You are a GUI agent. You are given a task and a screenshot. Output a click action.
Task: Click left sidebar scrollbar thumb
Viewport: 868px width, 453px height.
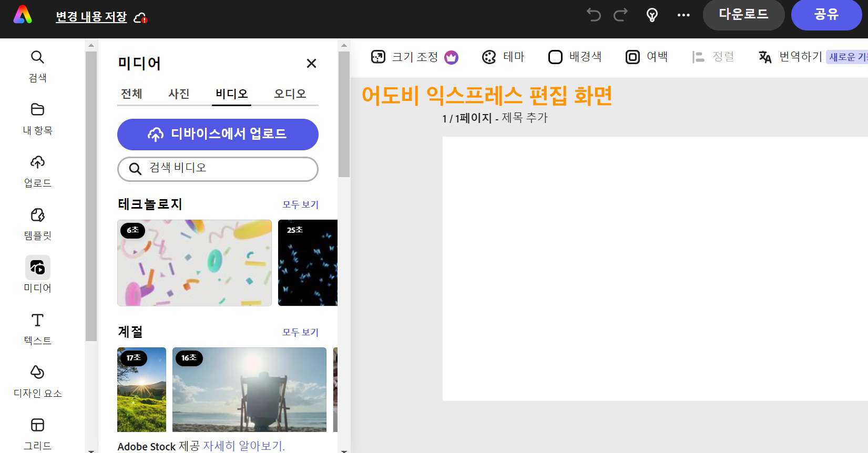(x=91, y=196)
